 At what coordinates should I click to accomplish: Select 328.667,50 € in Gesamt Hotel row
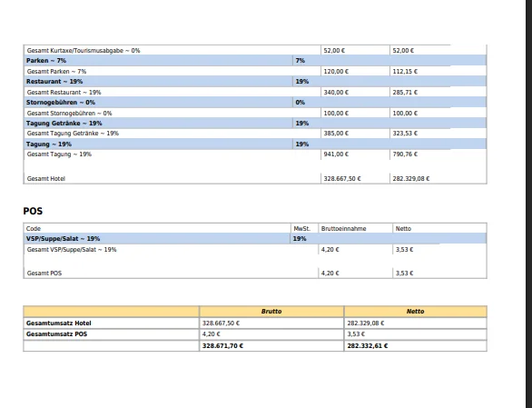click(342, 179)
